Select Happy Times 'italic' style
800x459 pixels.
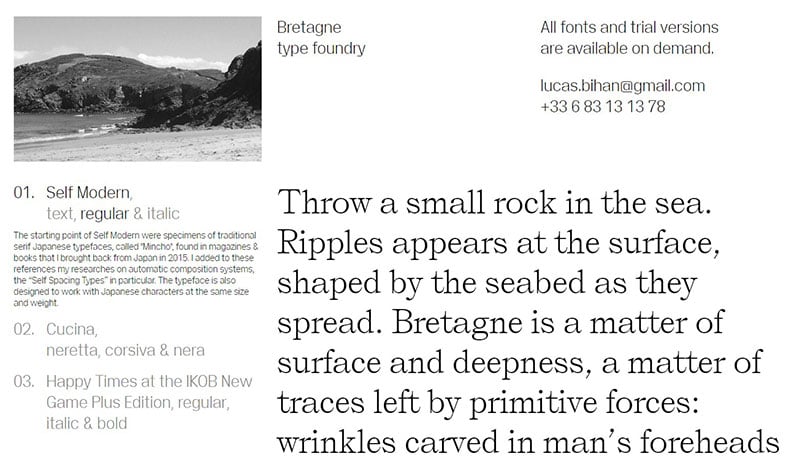click(61, 423)
